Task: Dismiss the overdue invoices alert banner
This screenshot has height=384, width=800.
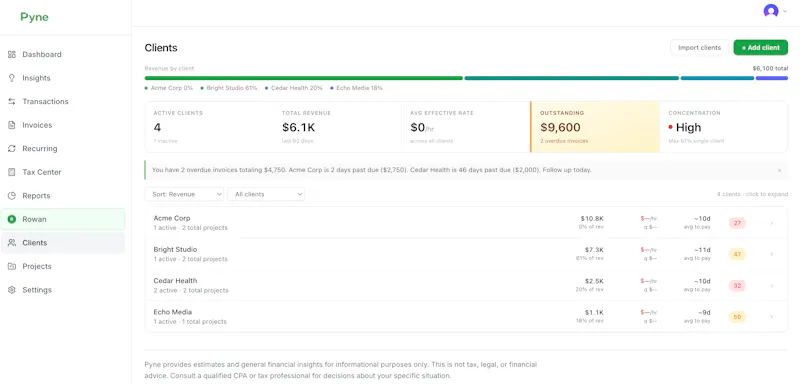Action: 779,170
